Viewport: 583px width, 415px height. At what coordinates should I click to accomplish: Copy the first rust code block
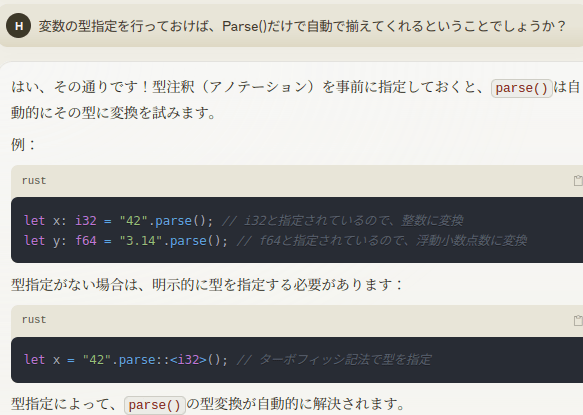[x=578, y=180]
